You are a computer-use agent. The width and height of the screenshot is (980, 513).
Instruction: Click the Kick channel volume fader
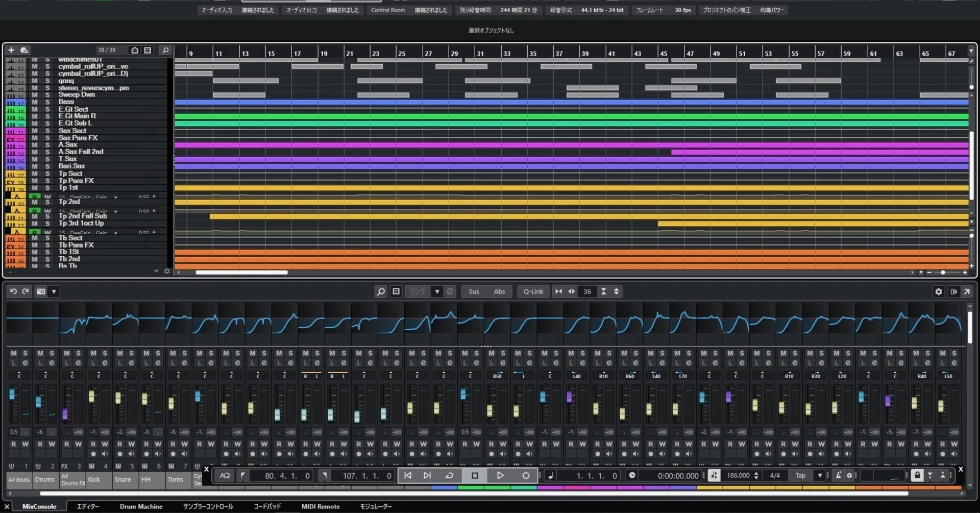click(92, 397)
